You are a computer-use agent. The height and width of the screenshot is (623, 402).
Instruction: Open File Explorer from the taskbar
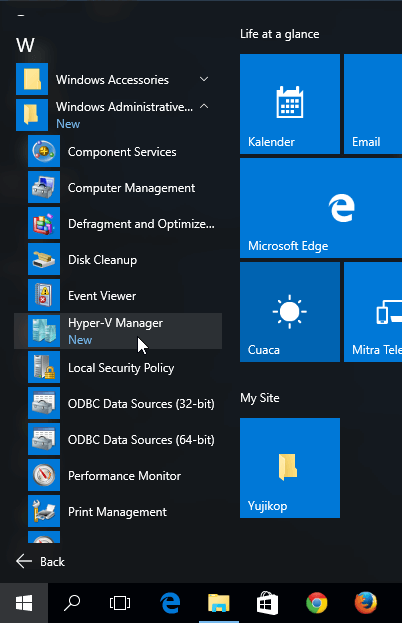[219, 603]
